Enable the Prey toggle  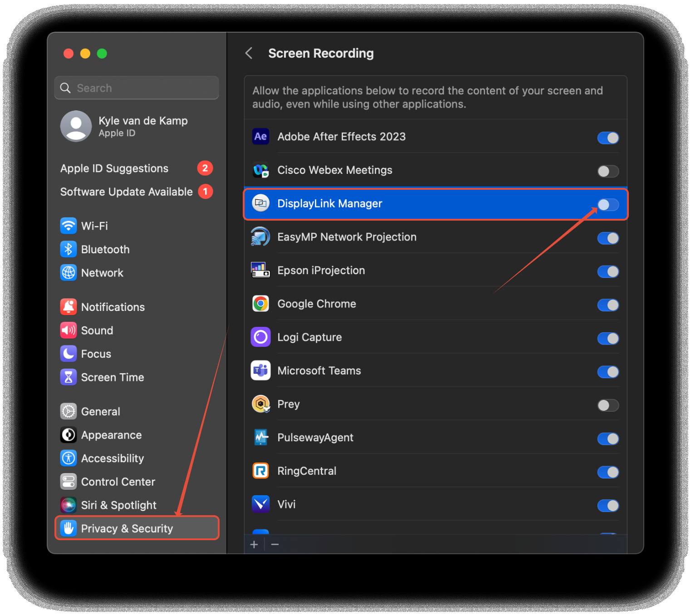608,405
